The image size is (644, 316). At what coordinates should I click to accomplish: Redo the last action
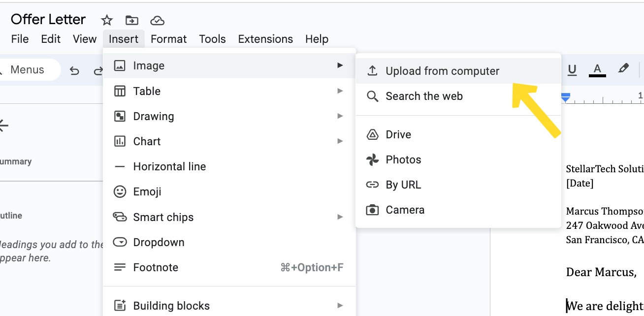pyautogui.click(x=97, y=71)
